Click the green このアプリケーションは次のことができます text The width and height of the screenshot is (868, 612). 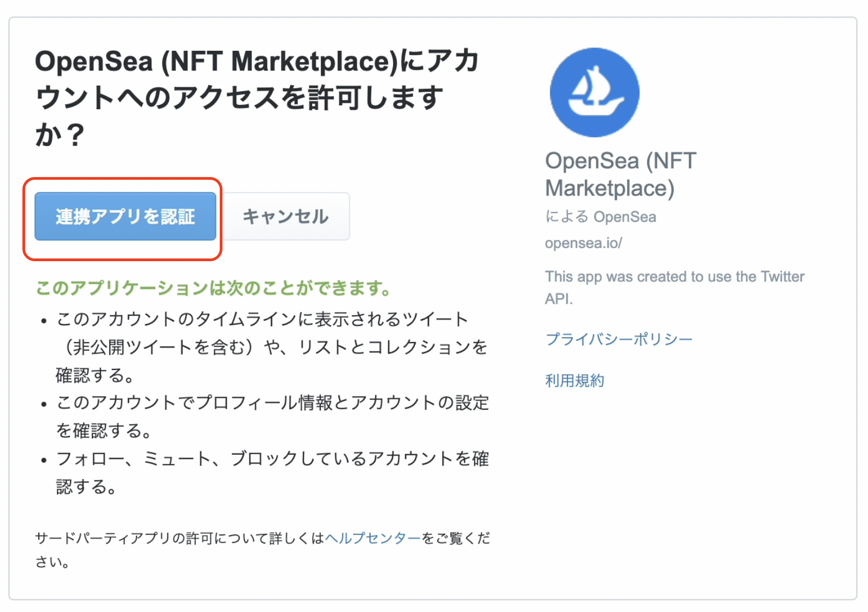[x=213, y=288]
